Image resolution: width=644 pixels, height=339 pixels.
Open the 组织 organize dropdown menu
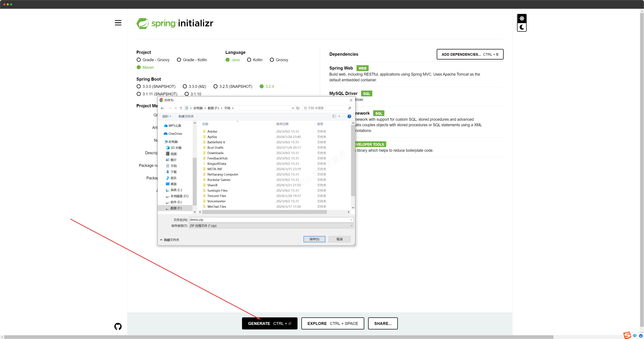167,116
